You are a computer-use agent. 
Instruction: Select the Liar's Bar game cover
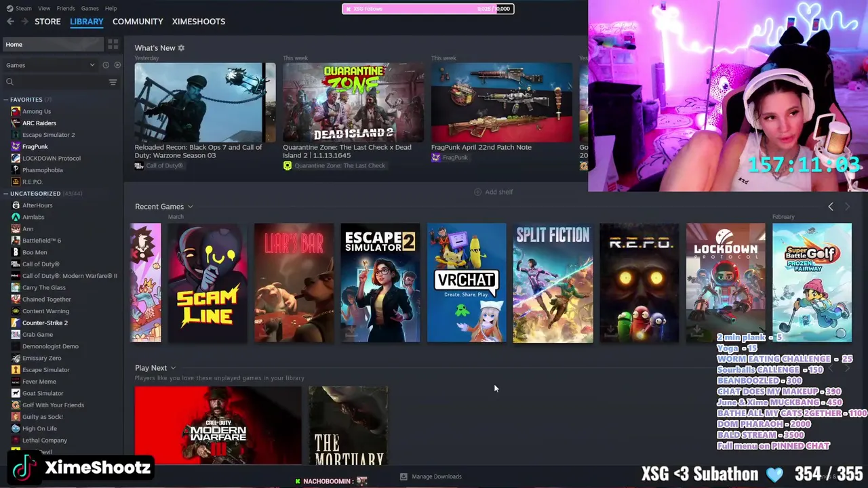point(294,283)
